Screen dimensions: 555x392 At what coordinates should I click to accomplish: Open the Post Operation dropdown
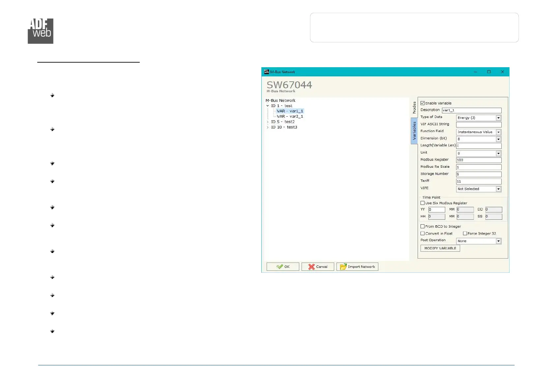tap(498, 241)
